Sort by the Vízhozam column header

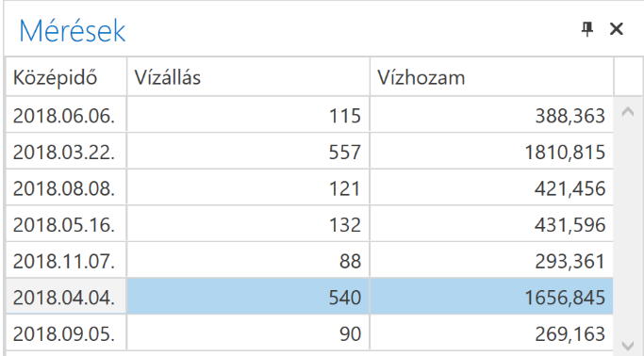[x=491, y=77]
